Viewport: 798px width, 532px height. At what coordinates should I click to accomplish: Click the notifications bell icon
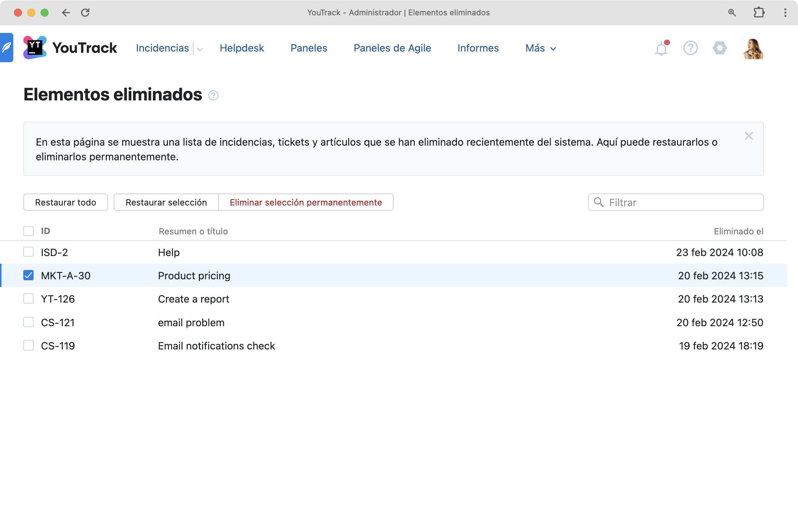pyautogui.click(x=661, y=49)
